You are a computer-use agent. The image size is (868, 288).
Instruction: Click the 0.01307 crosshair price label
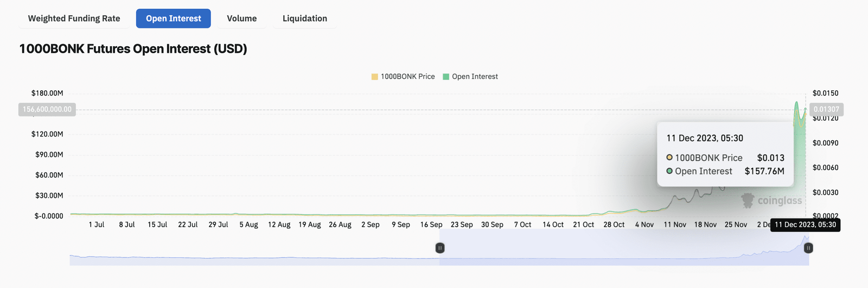point(826,109)
